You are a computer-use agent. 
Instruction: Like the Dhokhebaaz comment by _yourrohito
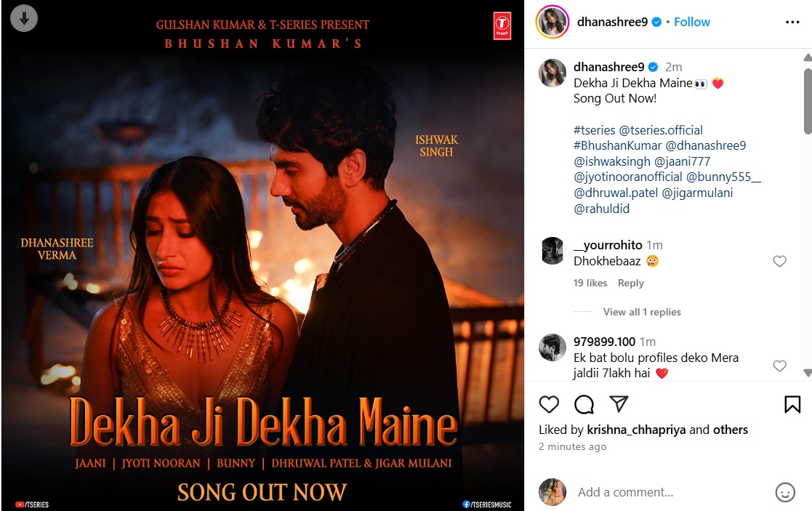[x=779, y=261]
